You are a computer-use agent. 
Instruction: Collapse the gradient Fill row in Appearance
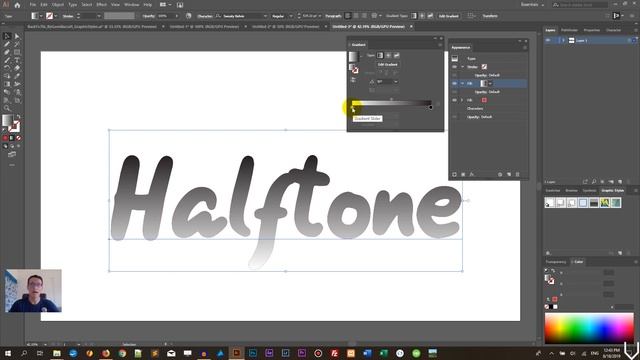[462, 83]
